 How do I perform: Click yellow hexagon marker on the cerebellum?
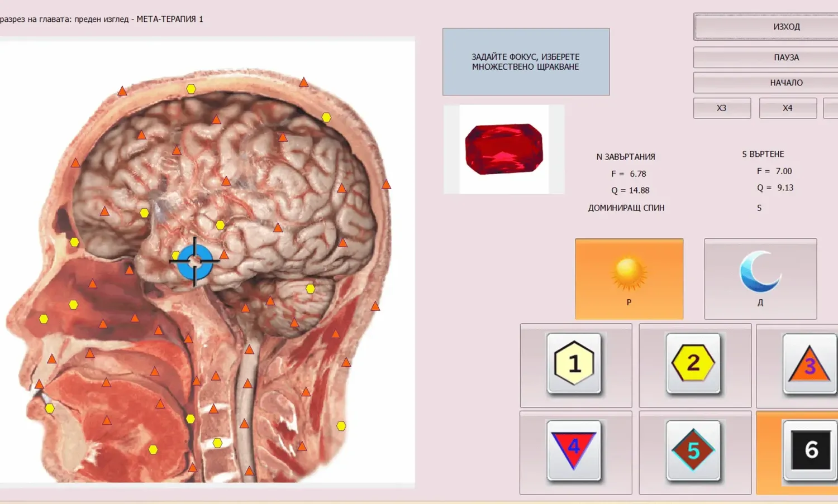311,289
